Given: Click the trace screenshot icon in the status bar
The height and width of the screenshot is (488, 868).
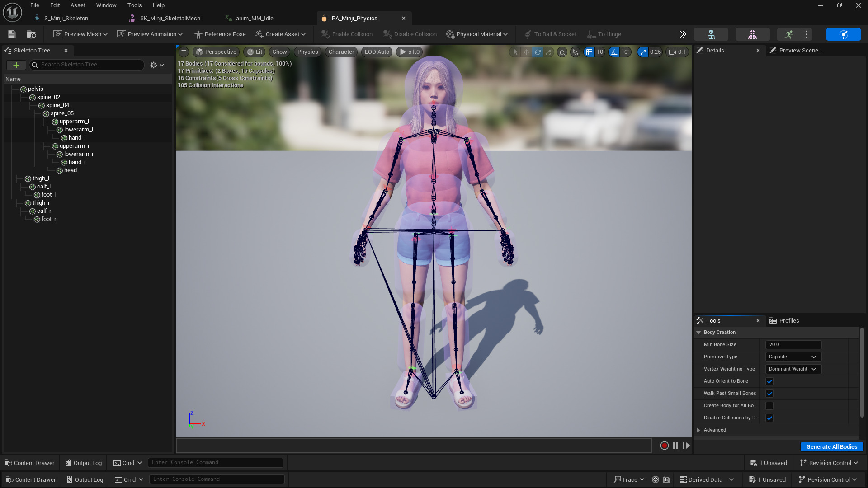Looking at the screenshot, I should (x=666, y=479).
